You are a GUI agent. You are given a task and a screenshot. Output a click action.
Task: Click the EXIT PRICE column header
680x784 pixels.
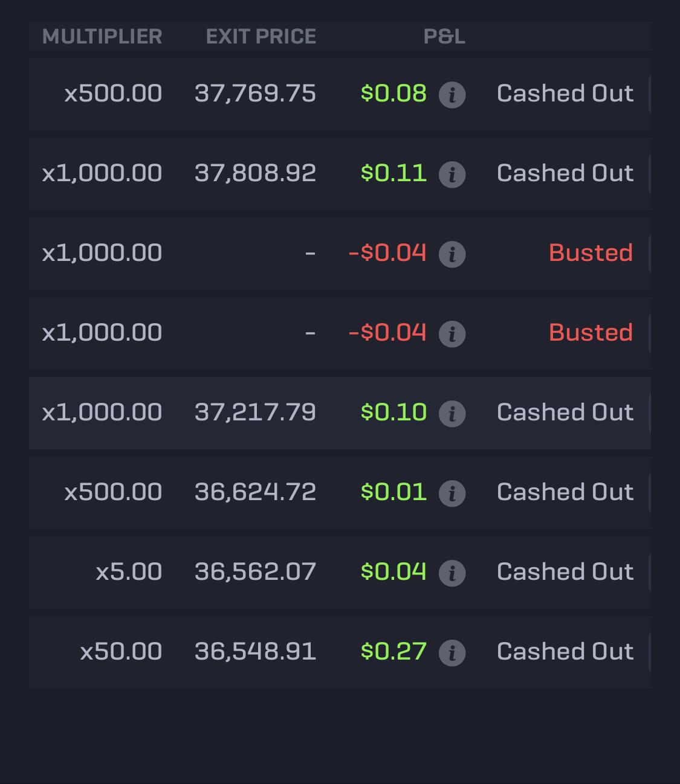[261, 37]
